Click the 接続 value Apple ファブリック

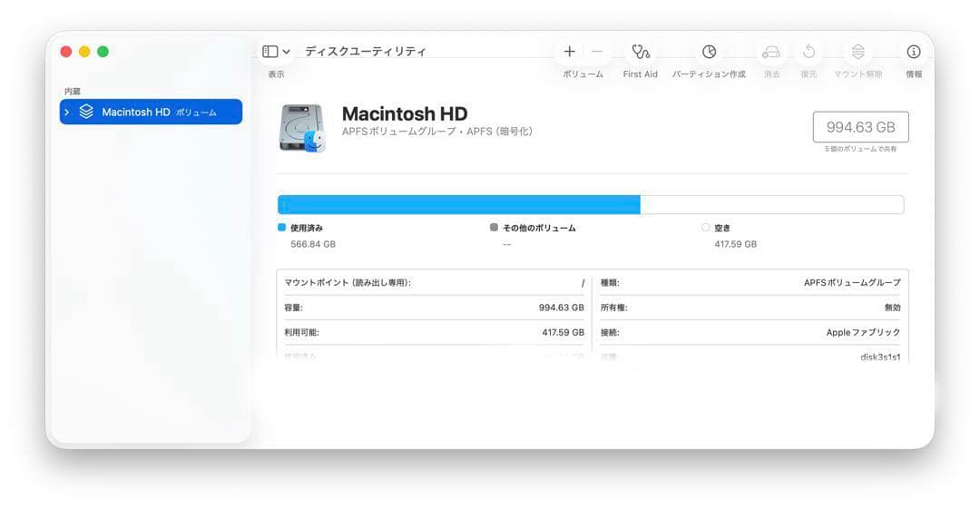[863, 332]
